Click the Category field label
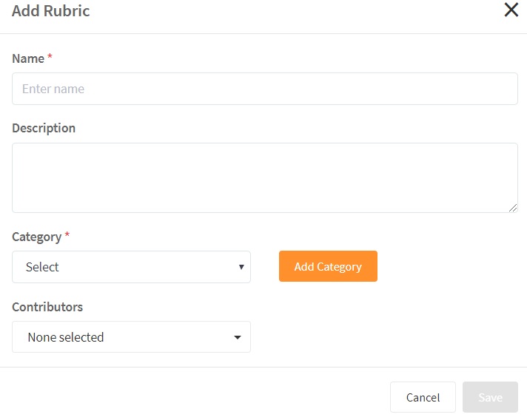Viewport: 527px width, 420px height. 36,237
